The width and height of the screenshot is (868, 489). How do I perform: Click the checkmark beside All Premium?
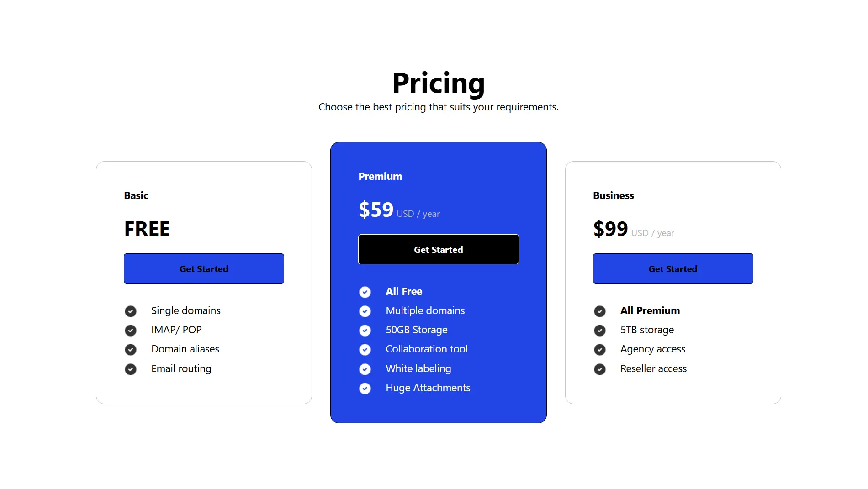point(599,311)
